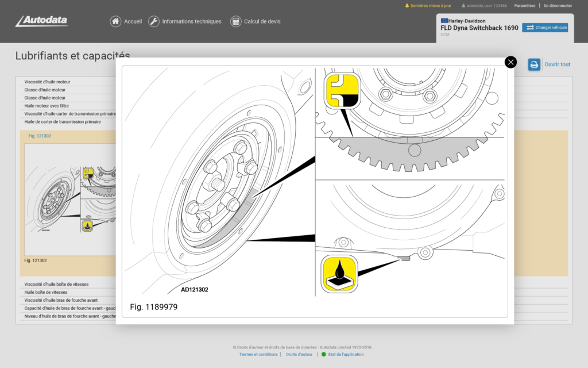Open the Calcul de devis menu
588x368 pixels.
tap(262, 21)
